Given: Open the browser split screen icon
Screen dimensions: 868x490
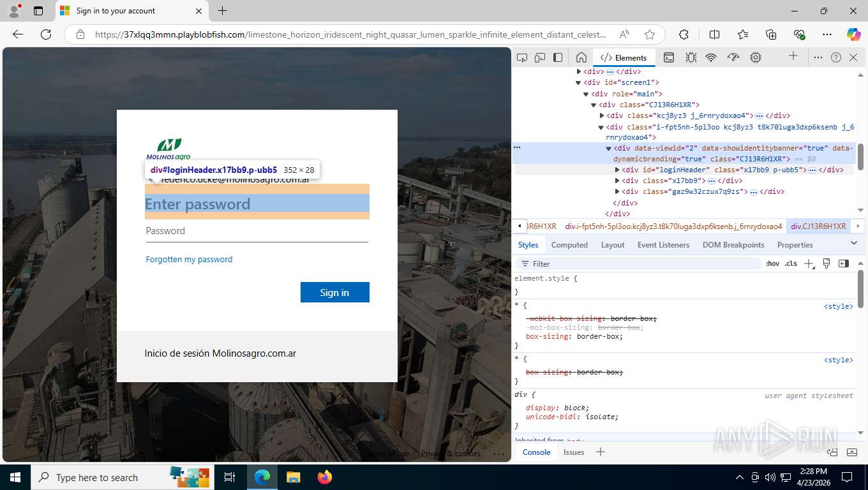Looking at the screenshot, I should click(715, 34).
